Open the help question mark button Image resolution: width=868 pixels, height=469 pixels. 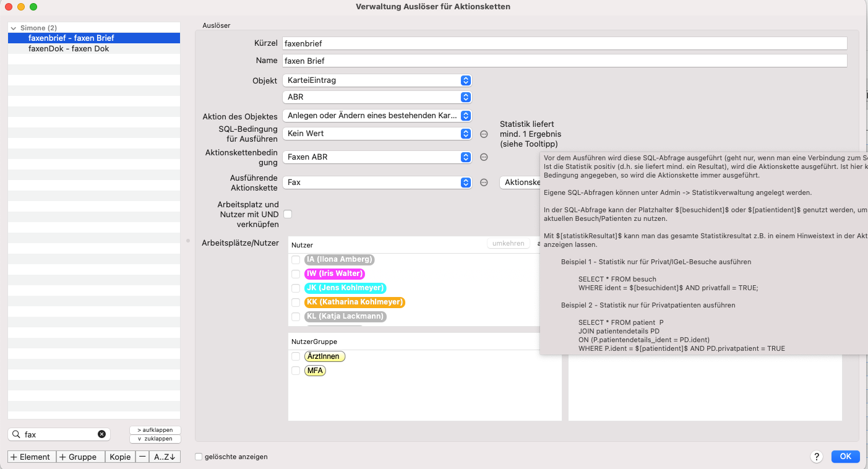pos(817,457)
